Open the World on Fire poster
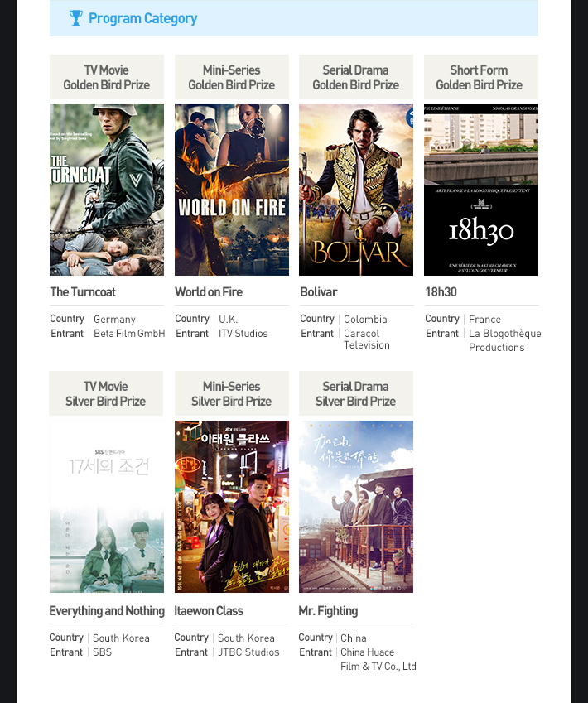Image resolution: width=588 pixels, height=703 pixels. click(x=231, y=190)
